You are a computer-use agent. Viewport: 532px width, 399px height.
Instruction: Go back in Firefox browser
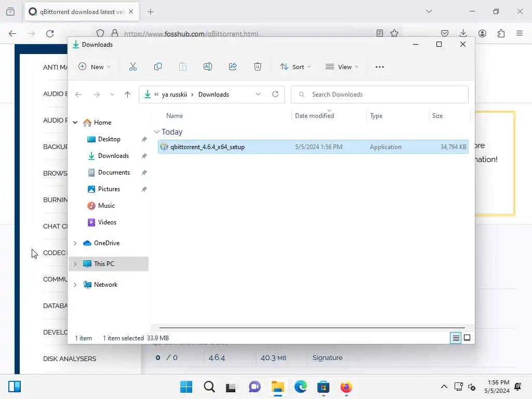(x=12, y=34)
